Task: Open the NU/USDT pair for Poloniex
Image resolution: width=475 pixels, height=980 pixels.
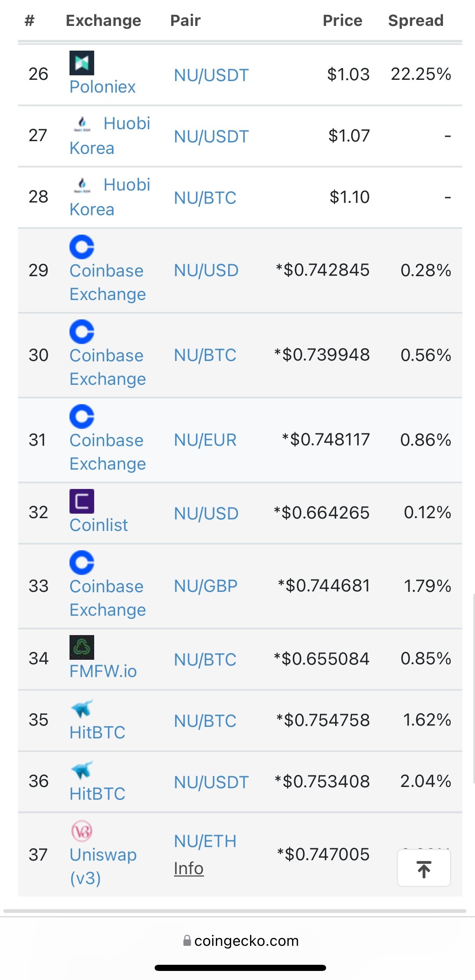Action: [x=211, y=75]
